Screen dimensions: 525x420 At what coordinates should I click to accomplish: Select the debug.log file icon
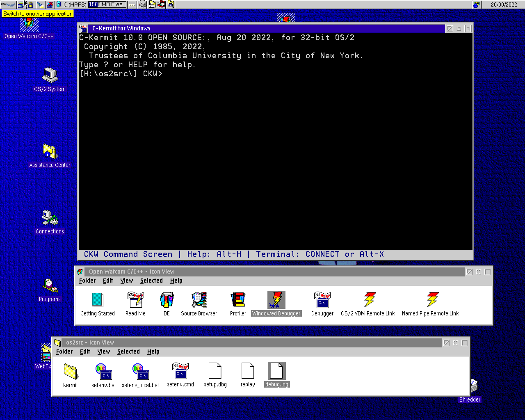pyautogui.click(x=277, y=375)
